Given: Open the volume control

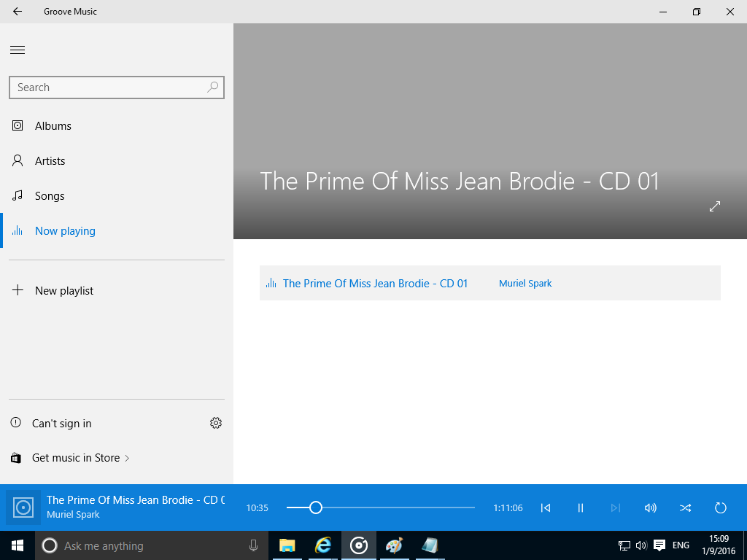Looking at the screenshot, I should pyautogui.click(x=650, y=508).
